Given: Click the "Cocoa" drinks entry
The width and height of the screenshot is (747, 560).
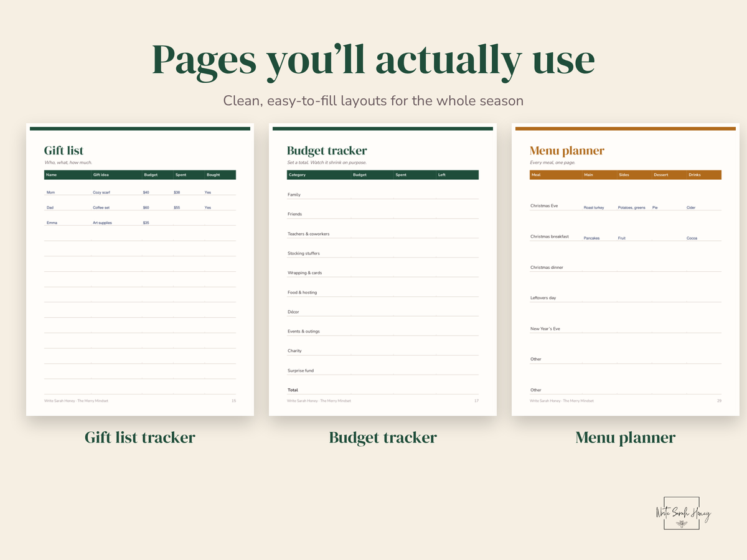Looking at the screenshot, I should point(692,238).
